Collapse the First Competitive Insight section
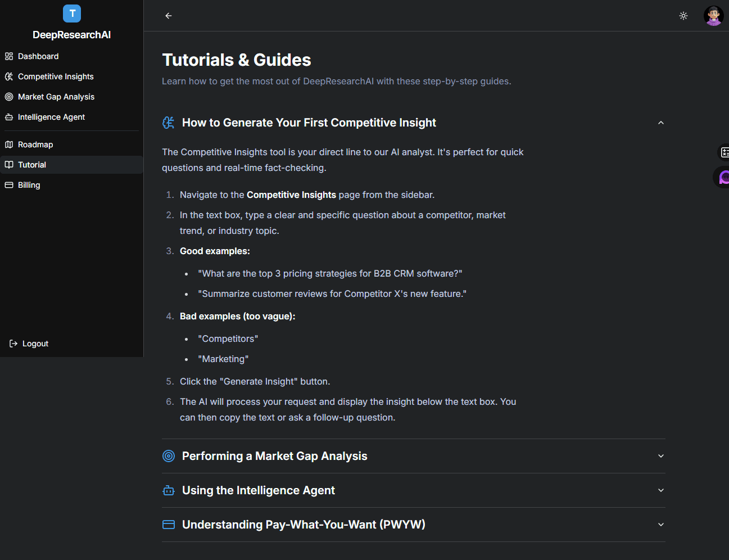 (x=661, y=123)
